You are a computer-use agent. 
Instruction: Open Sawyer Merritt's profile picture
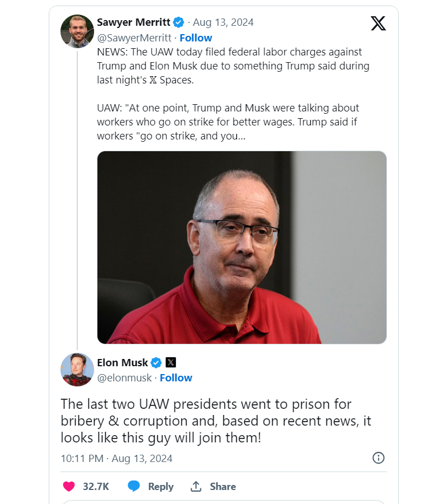point(77,31)
